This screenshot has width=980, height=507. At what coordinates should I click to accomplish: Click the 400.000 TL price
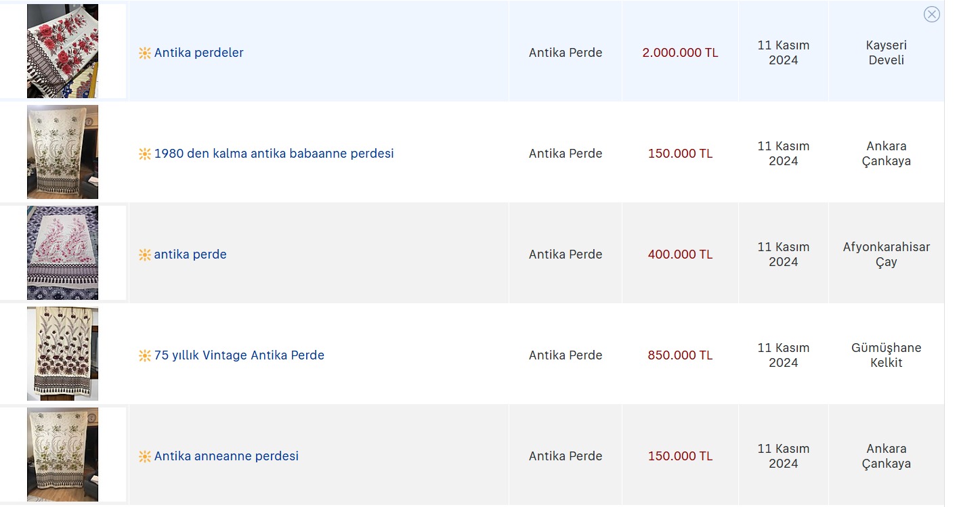[680, 255]
